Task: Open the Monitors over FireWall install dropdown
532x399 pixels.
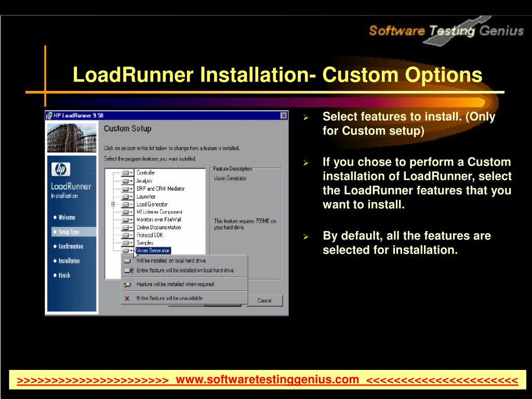Action: pyautogui.click(x=128, y=220)
